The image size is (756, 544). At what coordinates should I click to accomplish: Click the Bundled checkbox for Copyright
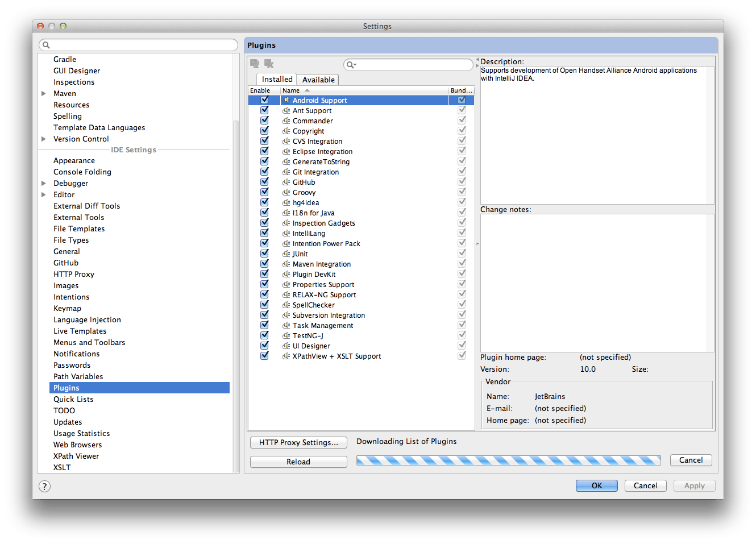pos(462,131)
